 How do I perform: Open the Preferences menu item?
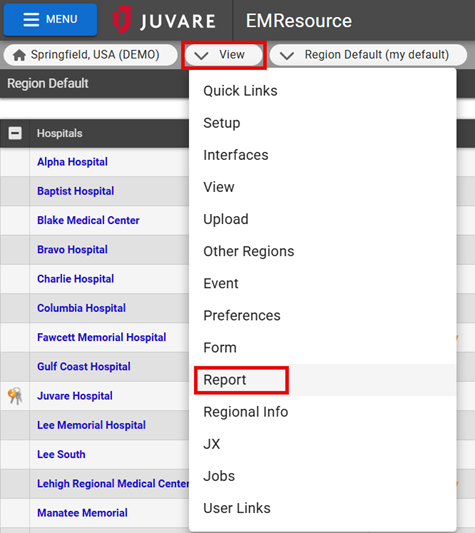click(x=322, y=315)
